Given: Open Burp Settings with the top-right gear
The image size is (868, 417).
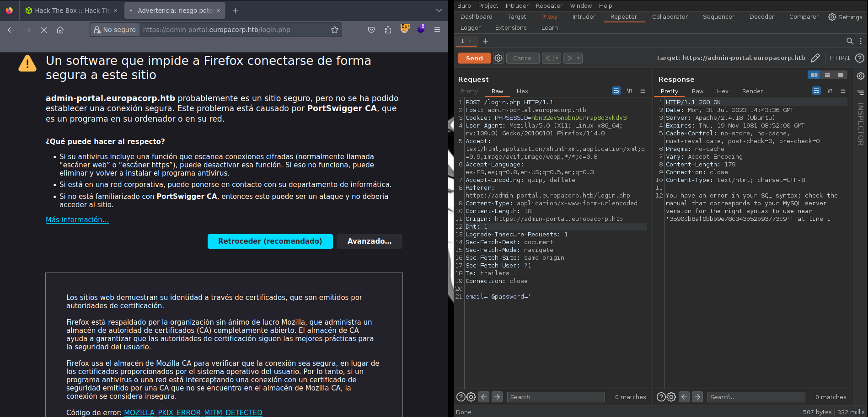Looking at the screenshot, I should click(832, 17).
